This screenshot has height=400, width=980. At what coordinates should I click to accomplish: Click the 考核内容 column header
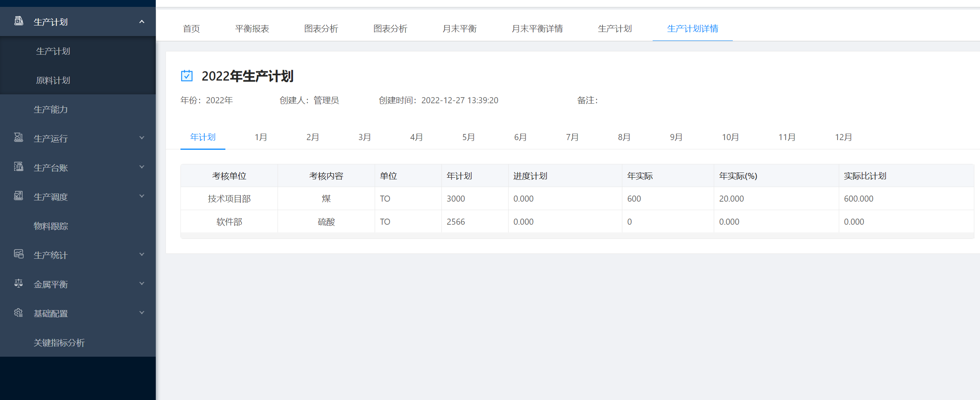327,176
